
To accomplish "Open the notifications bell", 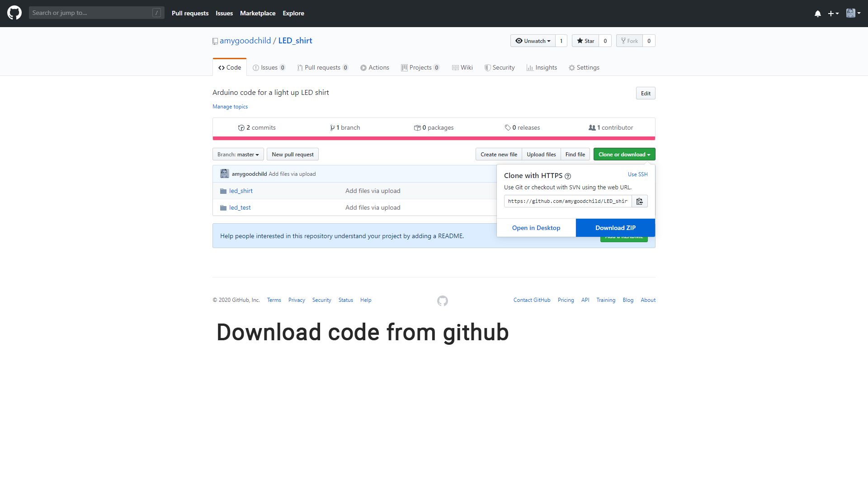I will 817,14.
